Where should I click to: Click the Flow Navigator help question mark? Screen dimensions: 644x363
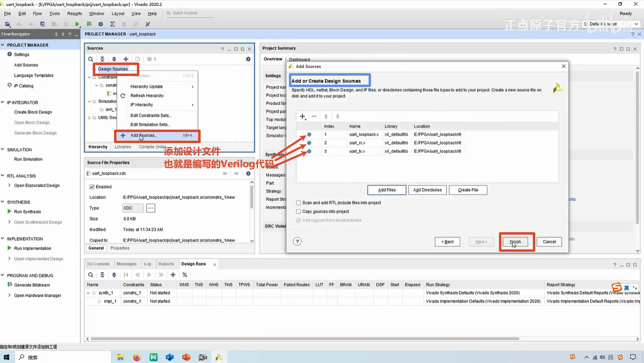[x=69, y=34]
